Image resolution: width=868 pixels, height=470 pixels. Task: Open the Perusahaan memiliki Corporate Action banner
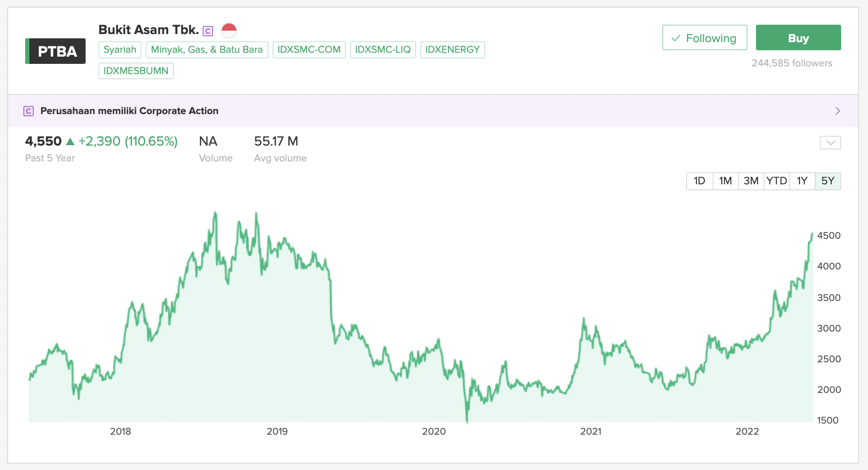433,111
